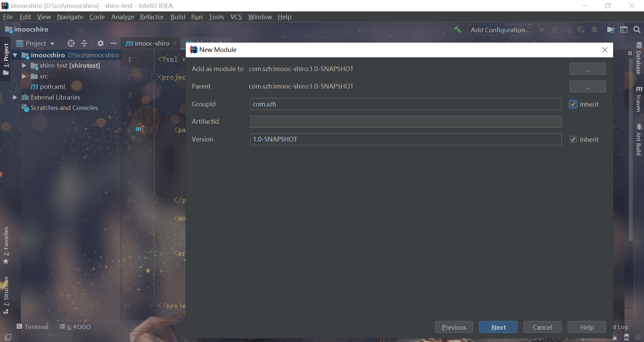
Task: Open the Analyze menu
Action: click(x=123, y=17)
